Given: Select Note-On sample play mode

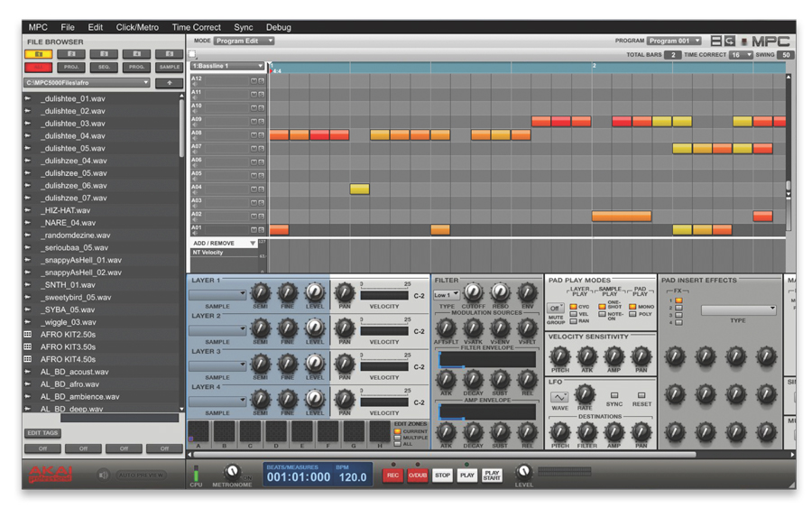Looking at the screenshot, I should 602,314.
